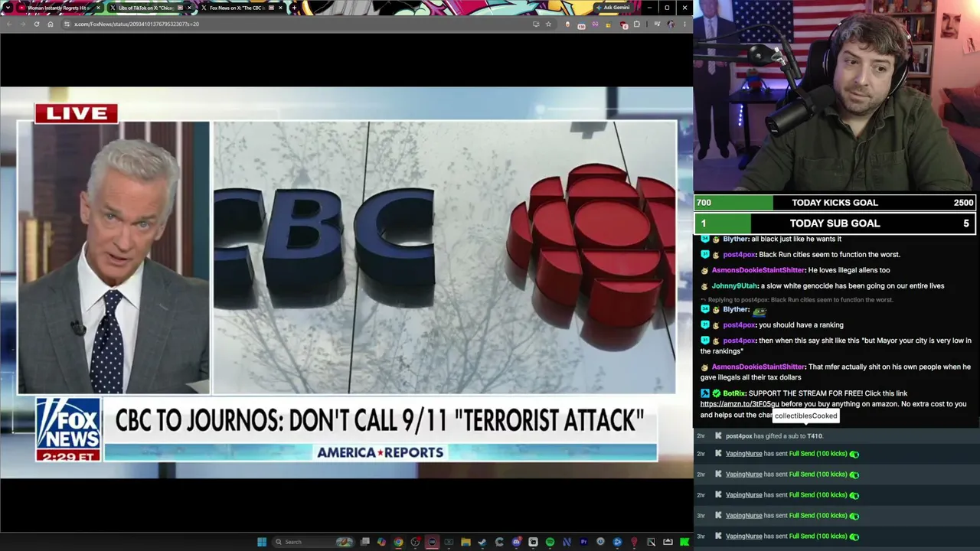Click the T410 recipient name
The width and height of the screenshot is (980, 551).
pyautogui.click(x=814, y=436)
